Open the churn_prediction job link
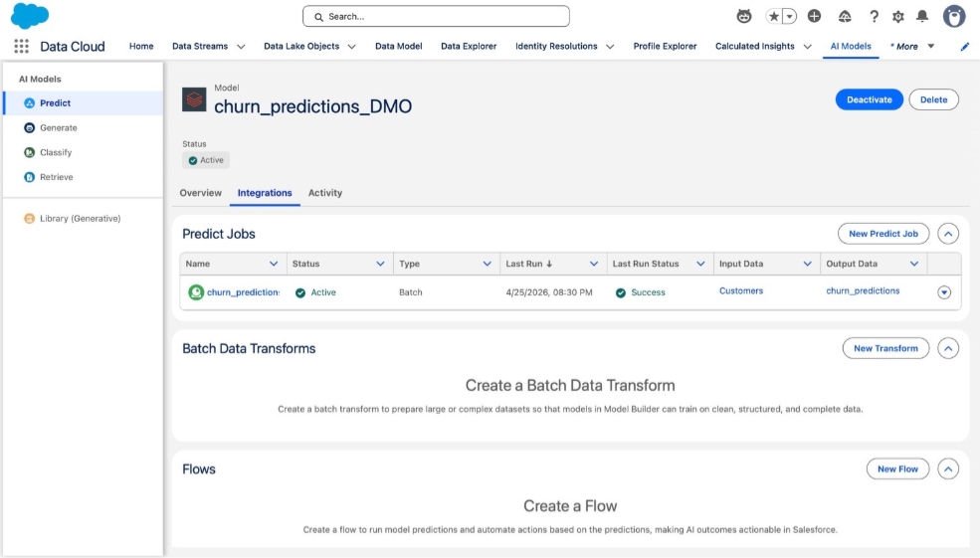The height and width of the screenshot is (558, 980). coord(243,292)
